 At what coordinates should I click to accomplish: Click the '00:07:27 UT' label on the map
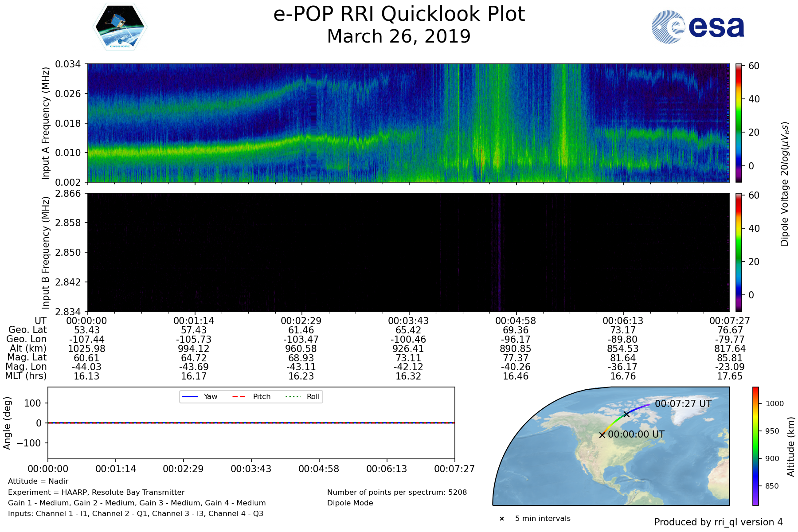[x=683, y=404]
